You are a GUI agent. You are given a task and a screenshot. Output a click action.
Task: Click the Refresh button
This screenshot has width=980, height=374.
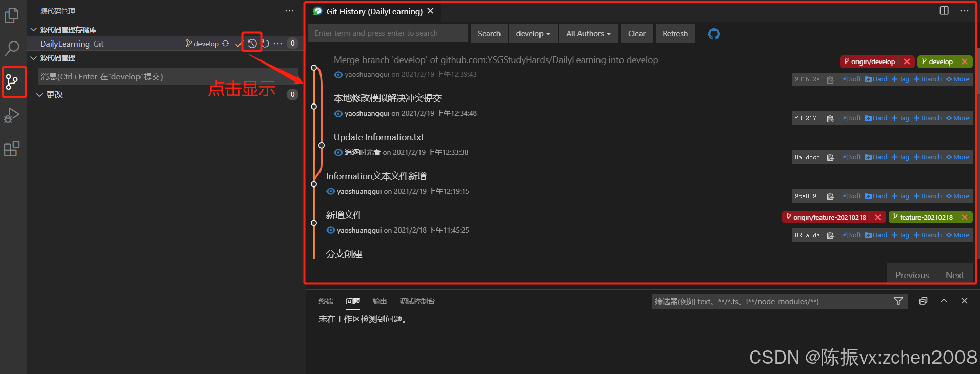pos(675,33)
